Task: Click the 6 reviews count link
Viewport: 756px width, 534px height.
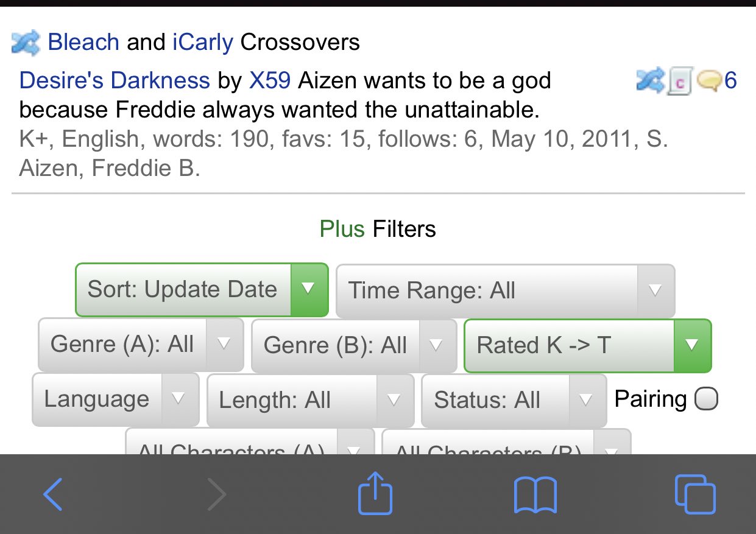Action: pyautogui.click(x=730, y=80)
